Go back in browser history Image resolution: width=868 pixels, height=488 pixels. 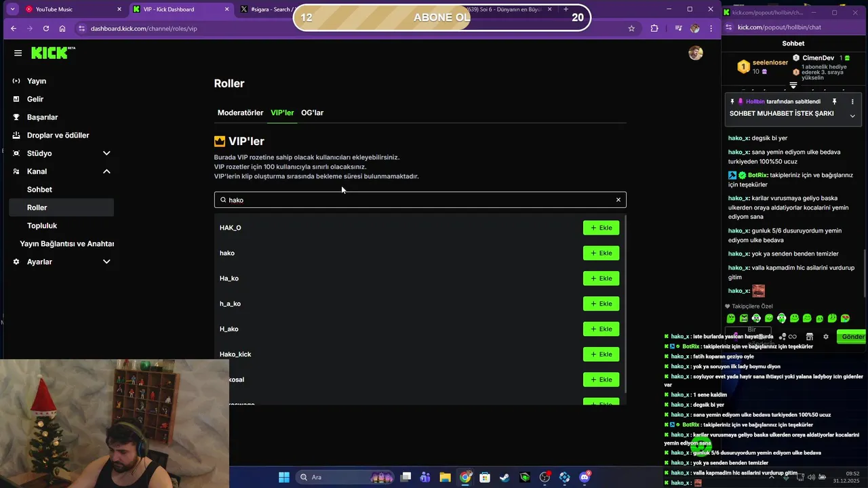[x=13, y=28]
